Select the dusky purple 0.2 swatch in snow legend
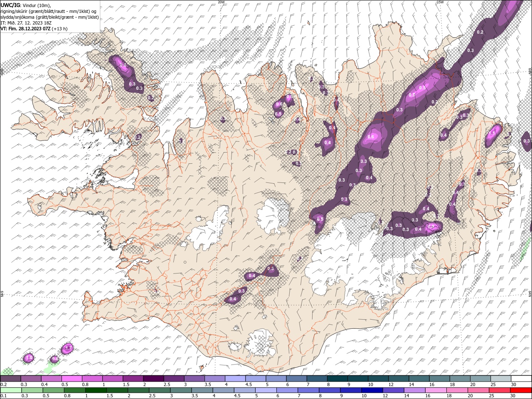 coord(11,378)
